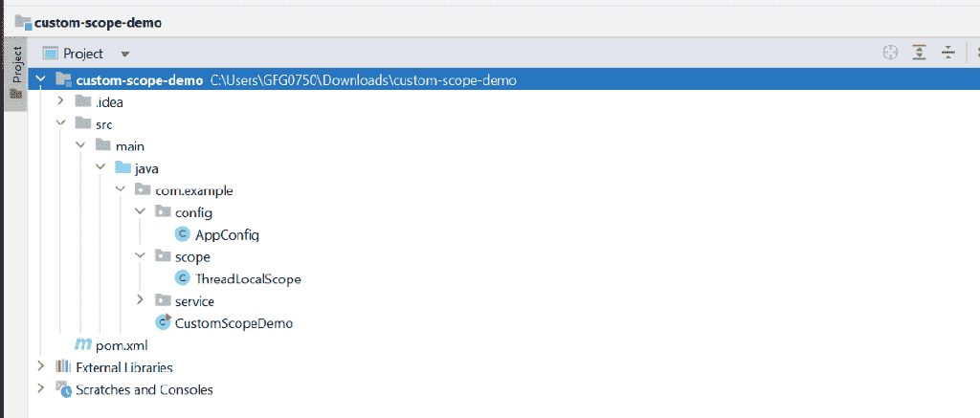Select the ThreadLocalScope class icon
The width and height of the screenshot is (980, 418).
tap(183, 278)
